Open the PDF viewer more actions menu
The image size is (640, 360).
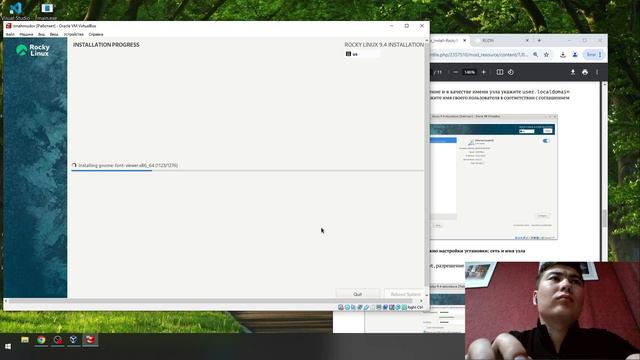tap(597, 72)
